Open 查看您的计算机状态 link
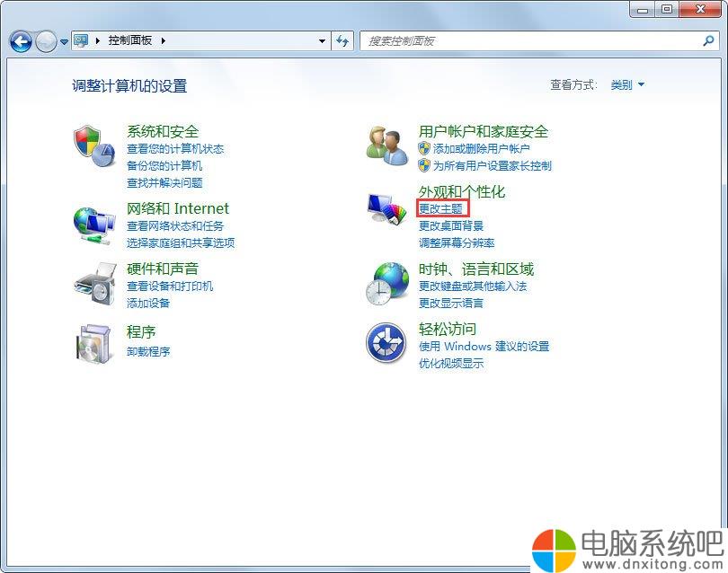This screenshot has height=573, width=728. (175, 149)
